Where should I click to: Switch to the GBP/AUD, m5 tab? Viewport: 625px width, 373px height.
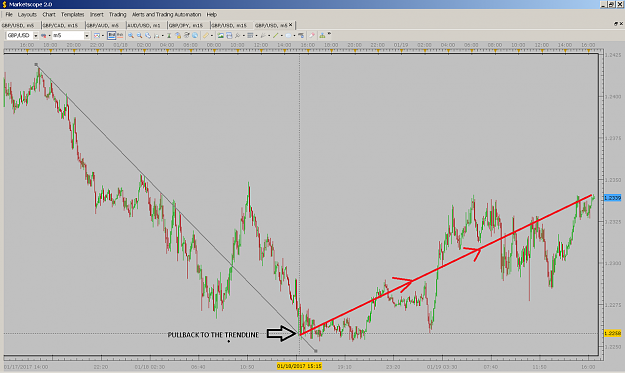point(103,25)
